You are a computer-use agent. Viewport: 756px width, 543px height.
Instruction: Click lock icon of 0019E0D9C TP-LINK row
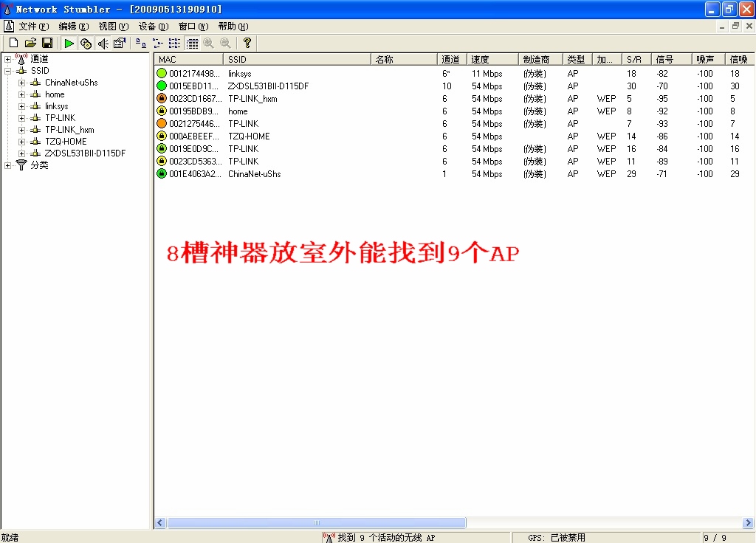pyautogui.click(x=162, y=148)
